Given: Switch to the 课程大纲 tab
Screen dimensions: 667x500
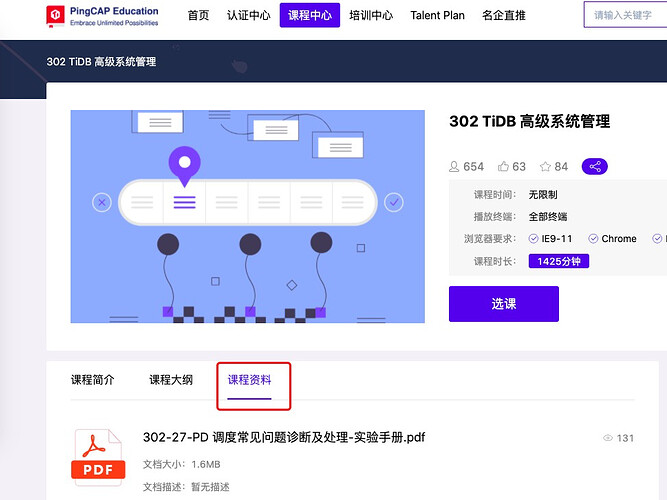Looking at the screenshot, I should click(x=171, y=380).
